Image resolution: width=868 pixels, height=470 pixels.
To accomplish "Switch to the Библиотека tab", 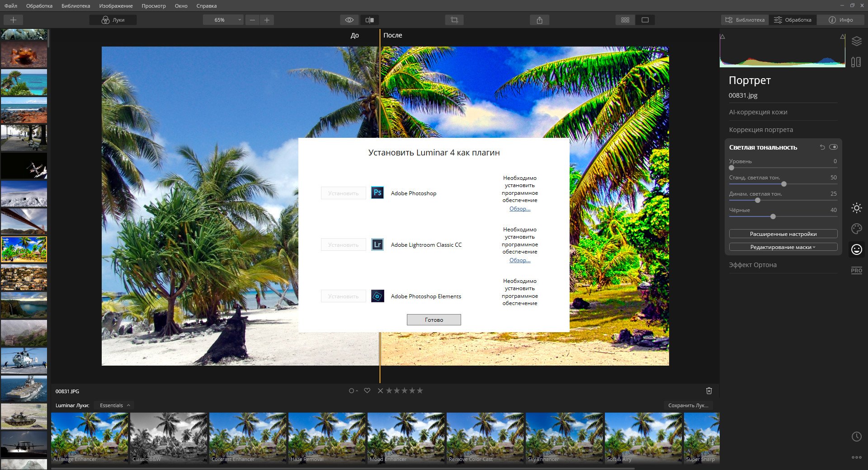I will 745,20.
